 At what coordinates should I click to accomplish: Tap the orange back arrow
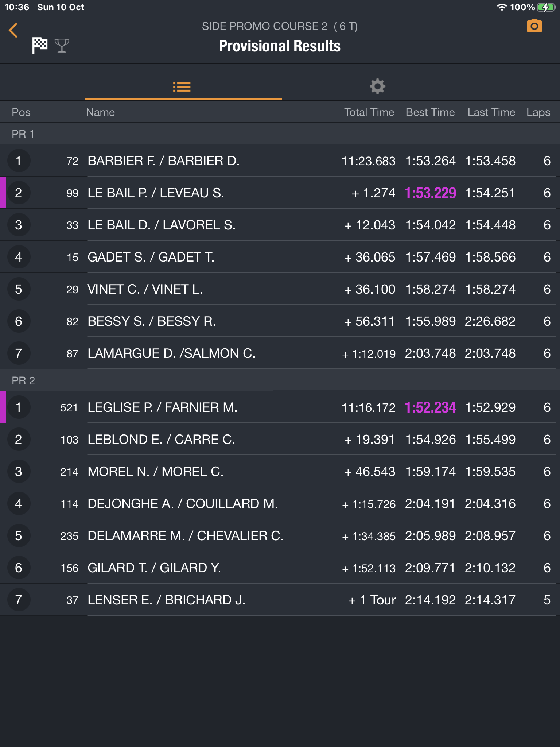13,30
